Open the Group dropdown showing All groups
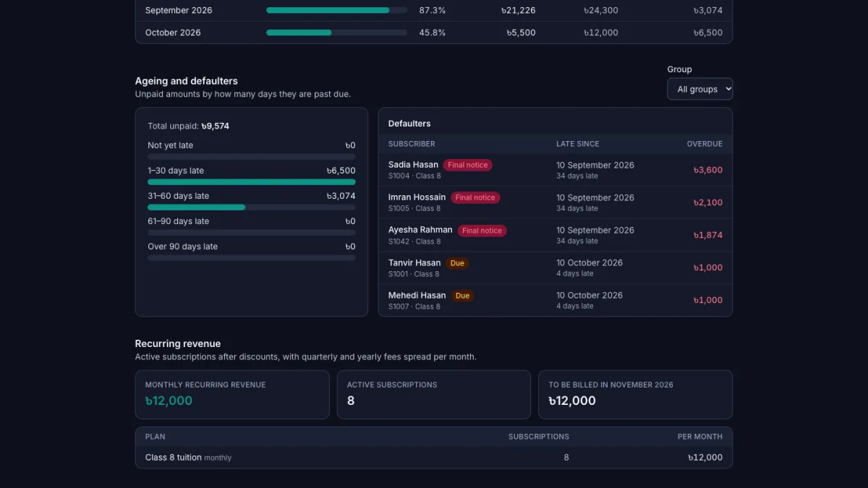 (699, 89)
